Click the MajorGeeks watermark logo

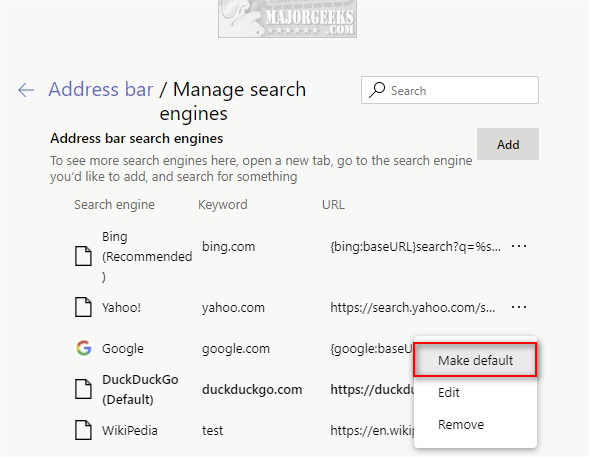287,19
